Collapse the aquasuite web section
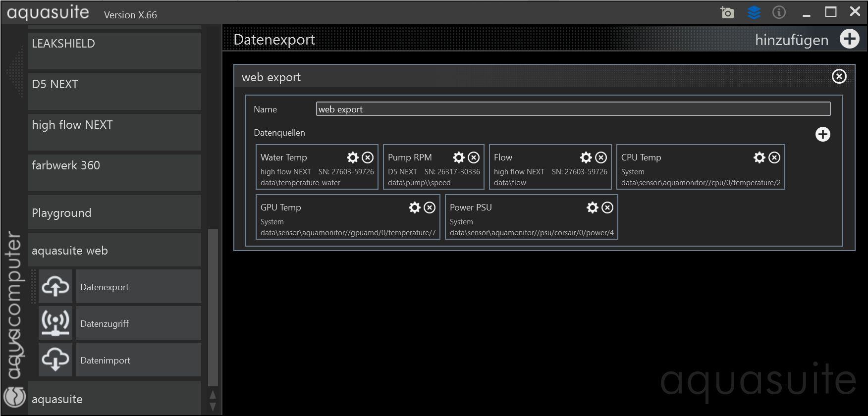Image resolution: width=868 pixels, height=416 pixels. point(114,250)
